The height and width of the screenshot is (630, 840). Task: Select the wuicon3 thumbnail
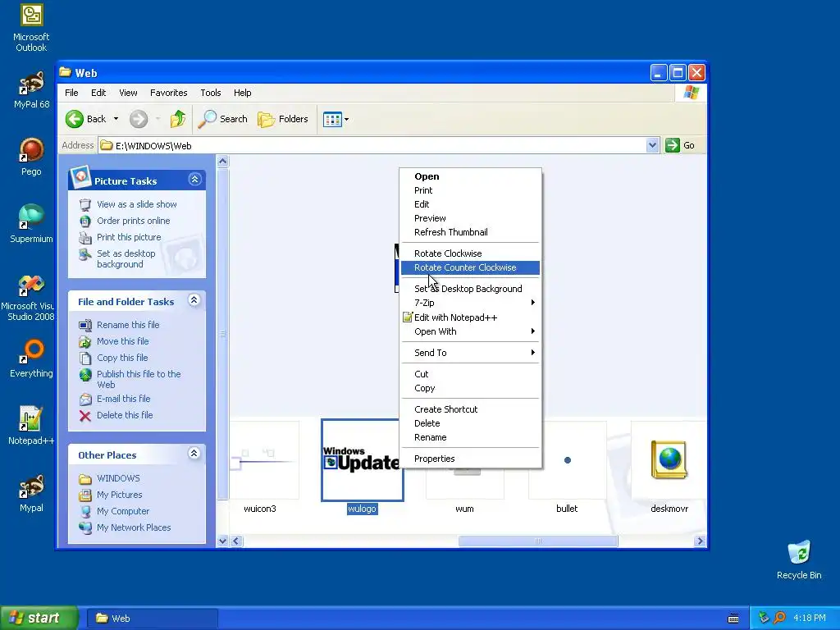(x=263, y=460)
